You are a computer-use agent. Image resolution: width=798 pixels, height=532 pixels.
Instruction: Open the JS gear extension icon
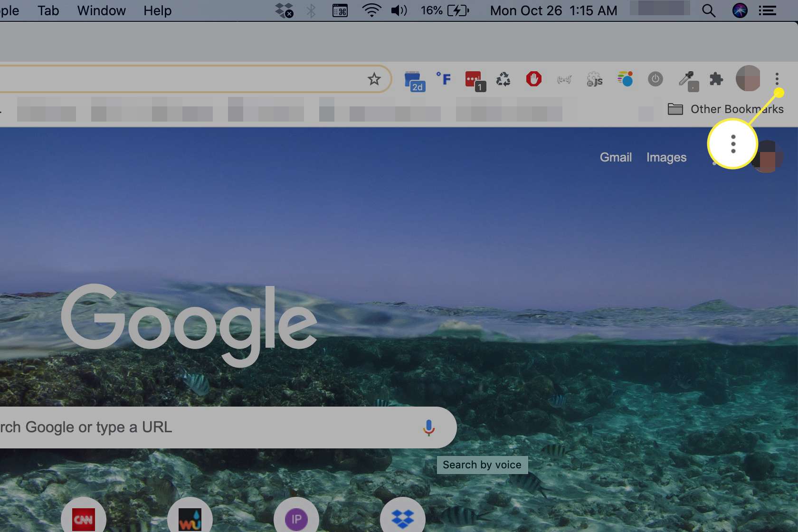(x=594, y=79)
